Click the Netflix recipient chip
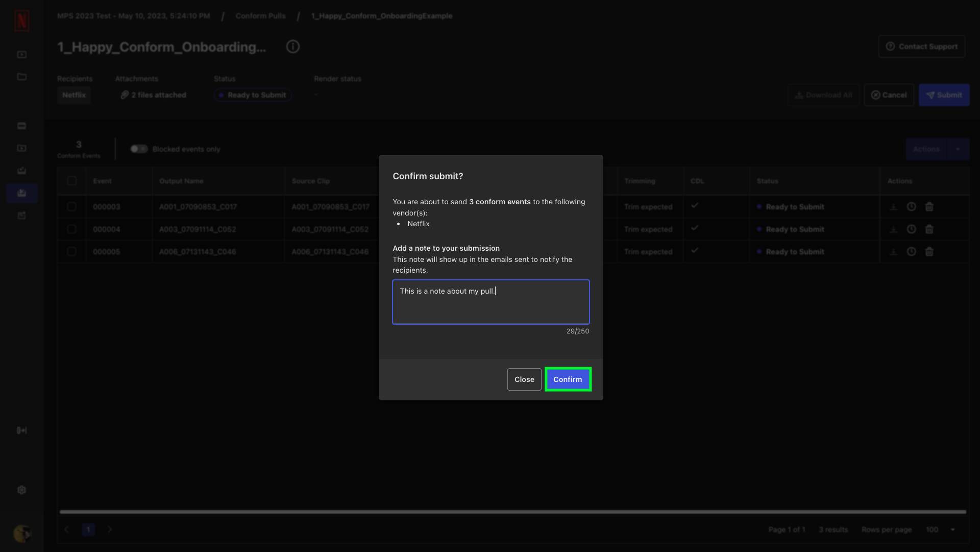Viewport: 980px width, 552px height. pos(74,95)
